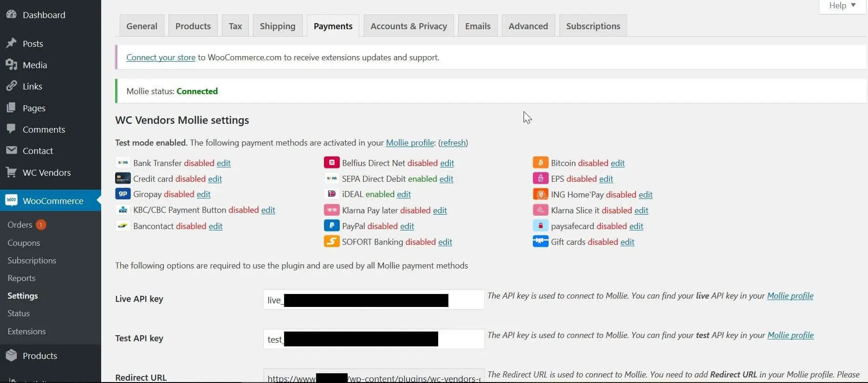Click the Connect your store link

(161, 57)
